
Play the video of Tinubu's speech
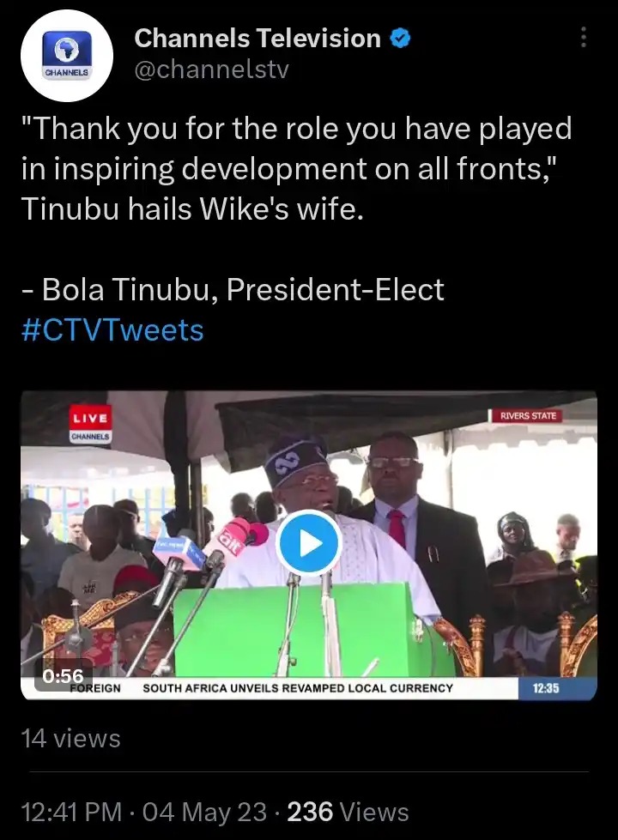(309, 543)
